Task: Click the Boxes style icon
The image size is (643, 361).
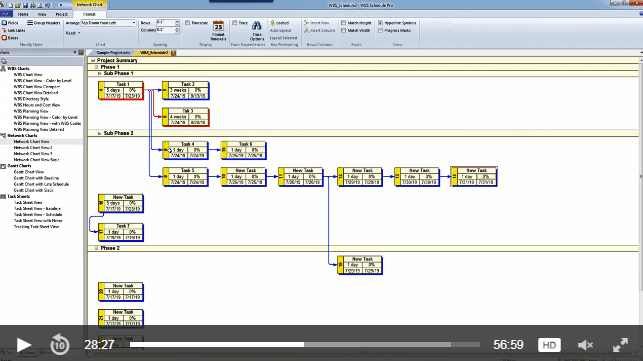Action: point(4,38)
